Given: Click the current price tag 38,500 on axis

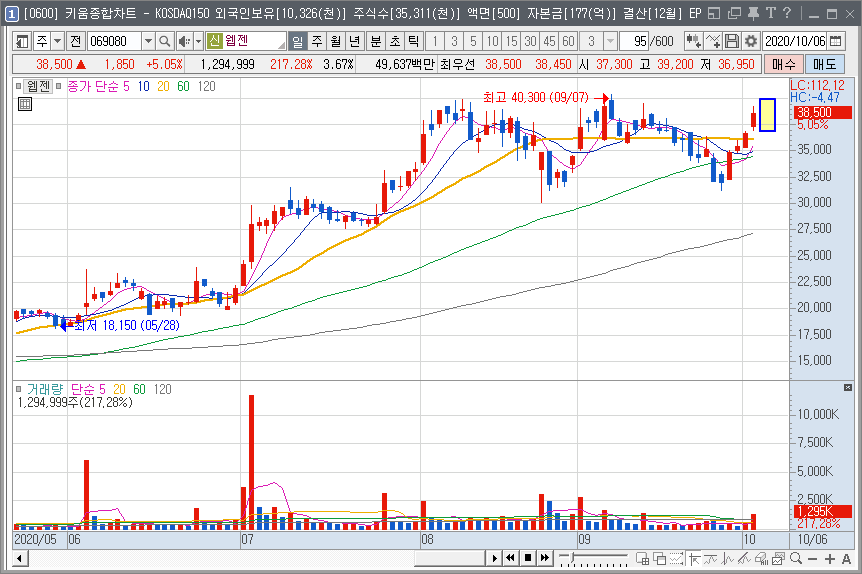Looking at the screenshot, I should pyautogui.click(x=822, y=113).
